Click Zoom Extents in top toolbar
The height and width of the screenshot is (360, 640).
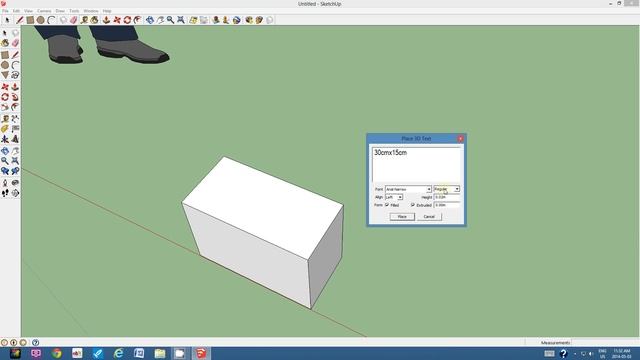coord(180,20)
